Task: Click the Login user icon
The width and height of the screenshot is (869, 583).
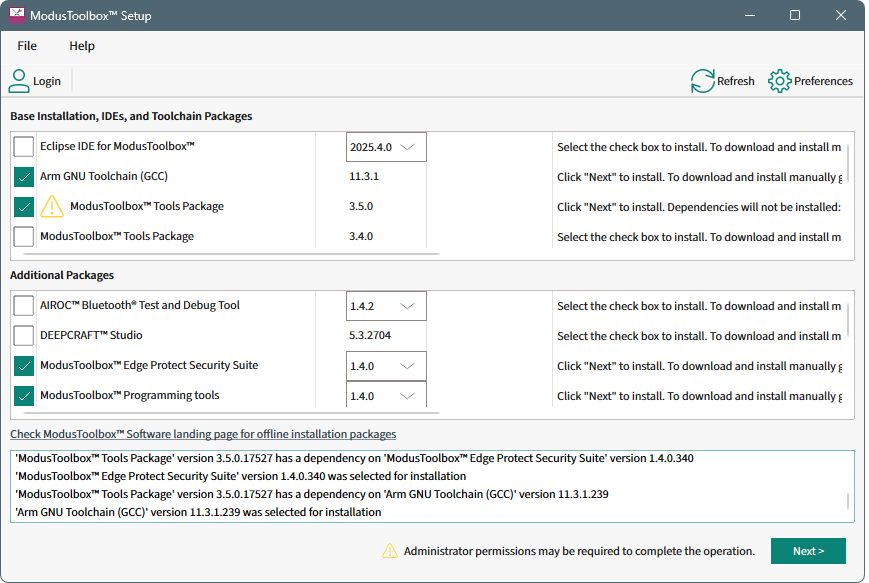Action: 19,81
